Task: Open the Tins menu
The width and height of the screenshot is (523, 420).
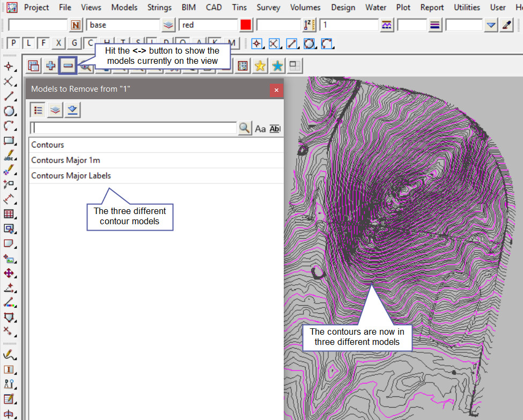Action: point(239,8)
